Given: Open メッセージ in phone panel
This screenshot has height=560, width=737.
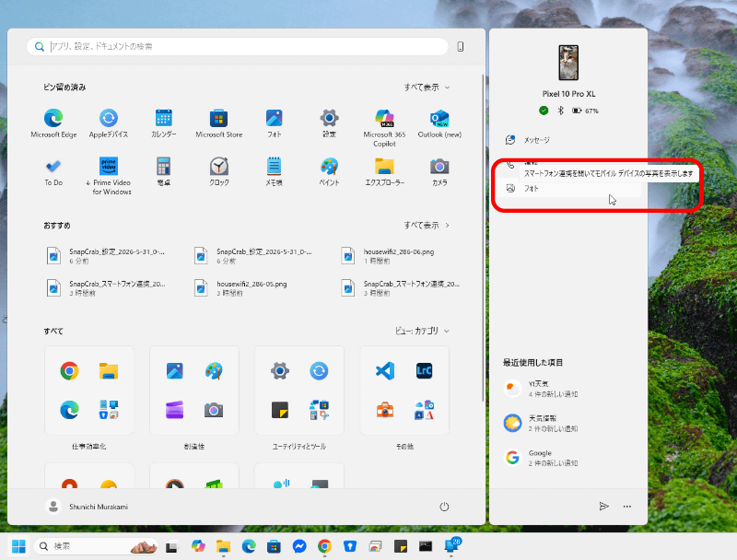Looking at the screenshot, I should 568,140.
